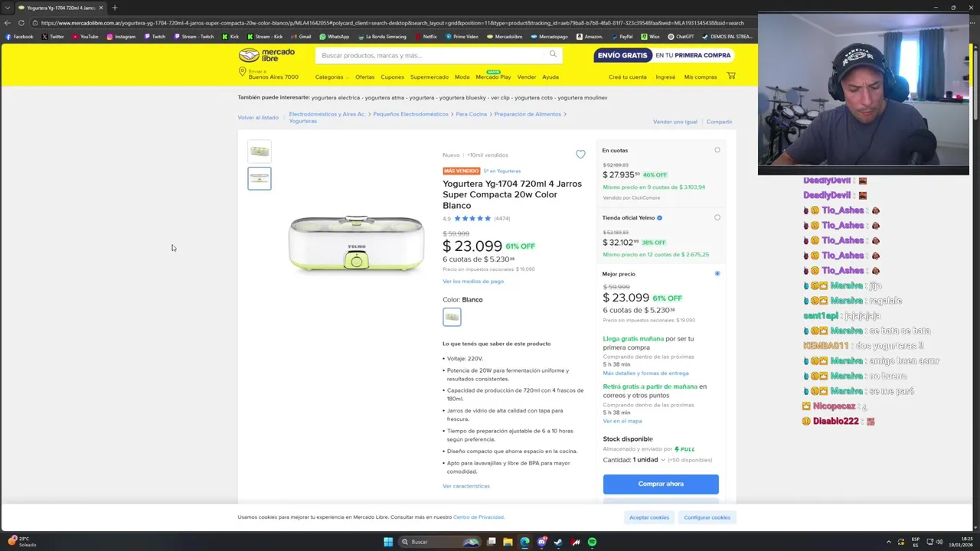The width and height of the screenshot is (980, 551).
Task: Open YouTube bookmark
Action: (84, 36)
